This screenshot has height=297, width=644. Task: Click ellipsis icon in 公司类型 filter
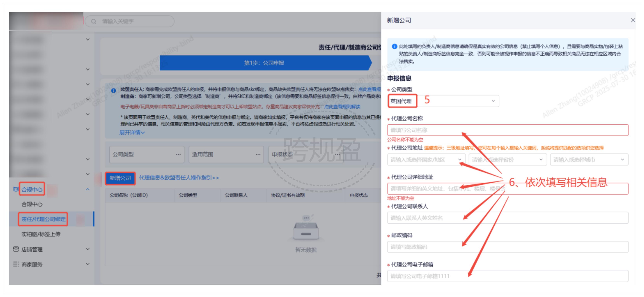click(x=178, y=155)
